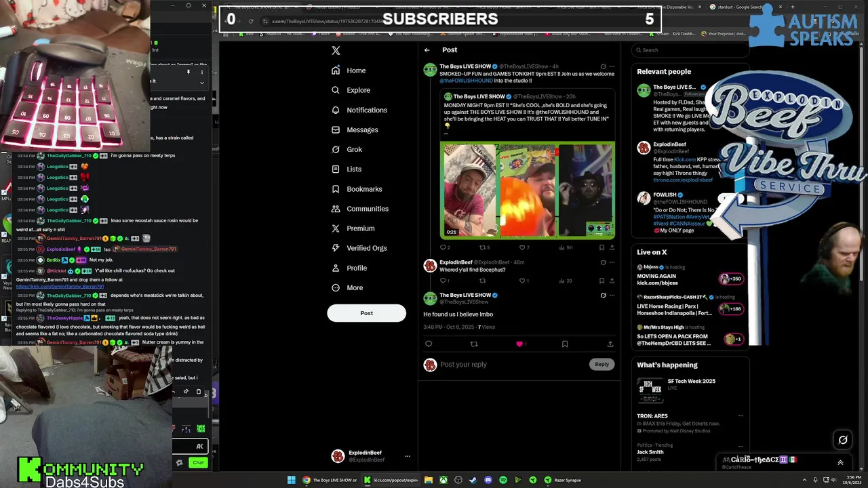The image size is (868, 488).
Task: Click the X logo in the sidebar
Action: [x=336, y=51]
